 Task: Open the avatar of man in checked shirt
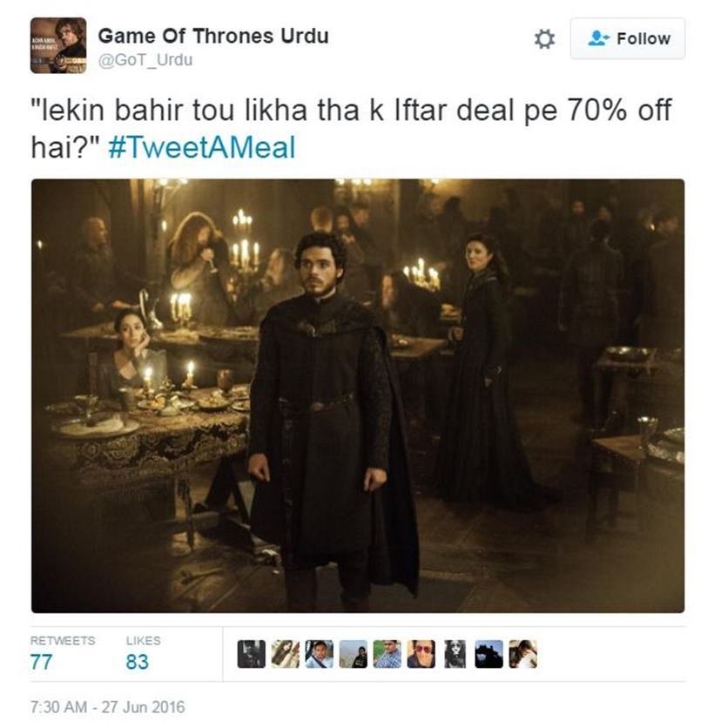[387, 654]
